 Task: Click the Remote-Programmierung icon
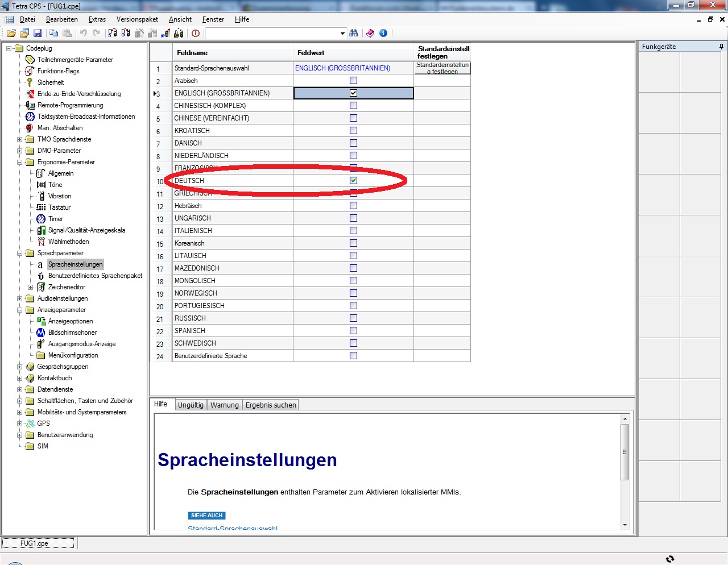click(x=30, y=105)
